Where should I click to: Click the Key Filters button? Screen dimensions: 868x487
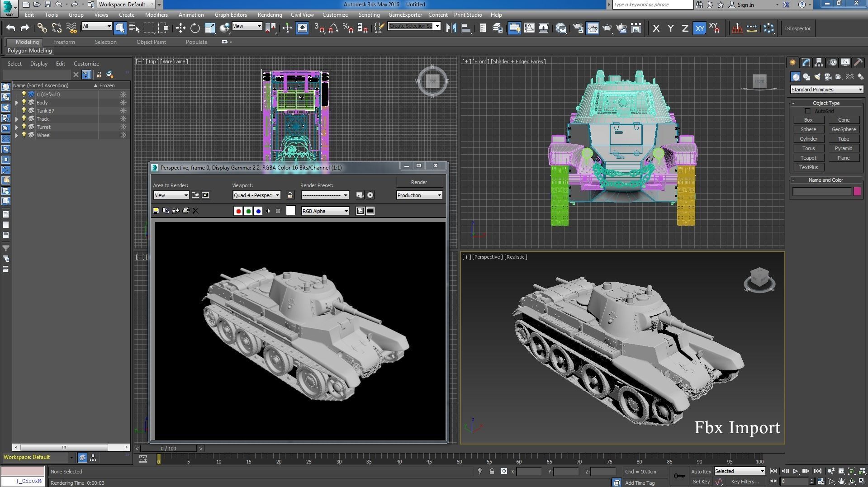click(x=745, y=482)
